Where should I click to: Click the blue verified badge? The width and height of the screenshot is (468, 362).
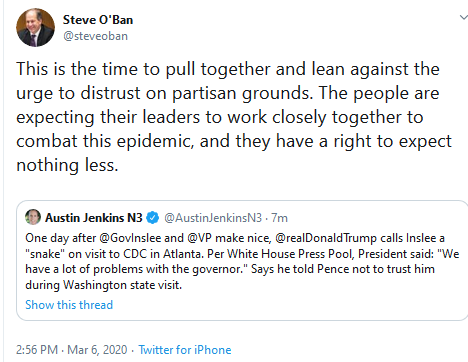[153, 218]
